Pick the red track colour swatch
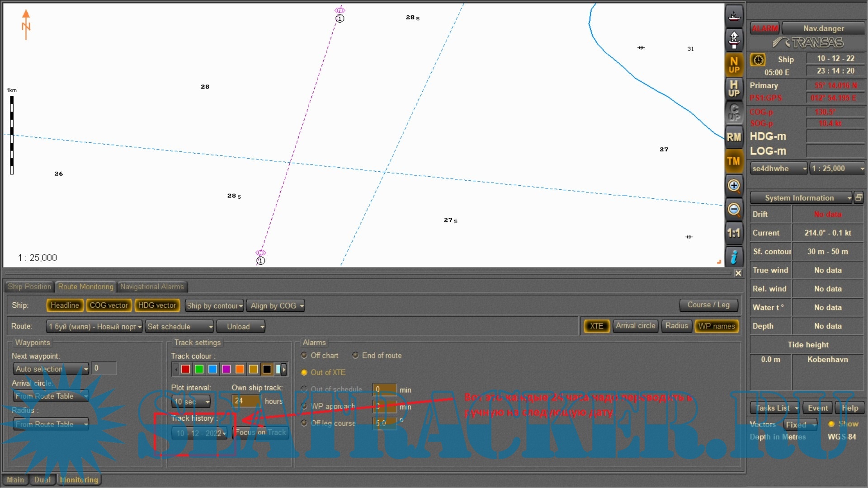This screenshot has height=488, width=868. click(185, 370)
